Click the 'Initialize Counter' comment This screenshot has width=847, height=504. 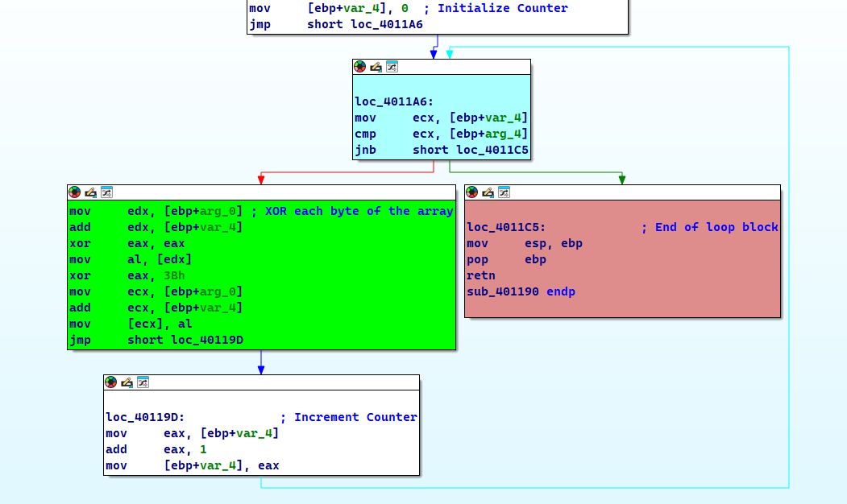pyautogui.click(x=502, y=8)
